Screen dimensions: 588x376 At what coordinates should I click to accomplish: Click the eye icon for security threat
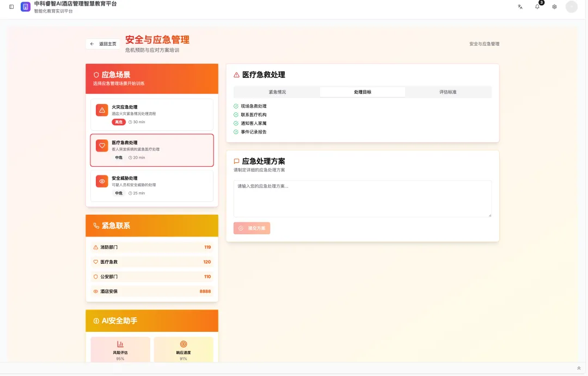tap(102, 181)
